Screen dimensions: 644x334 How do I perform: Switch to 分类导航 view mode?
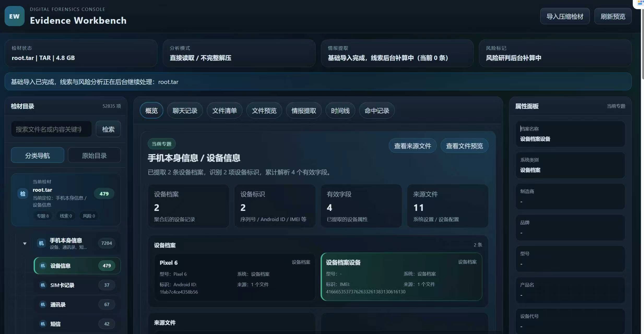tap(38, 156)
